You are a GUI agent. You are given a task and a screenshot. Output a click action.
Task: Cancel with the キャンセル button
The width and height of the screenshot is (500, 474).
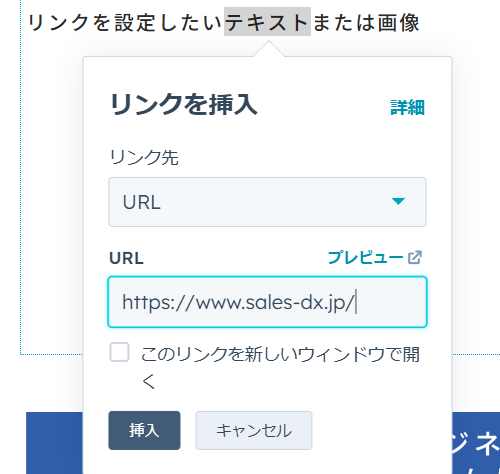[254, 430]
